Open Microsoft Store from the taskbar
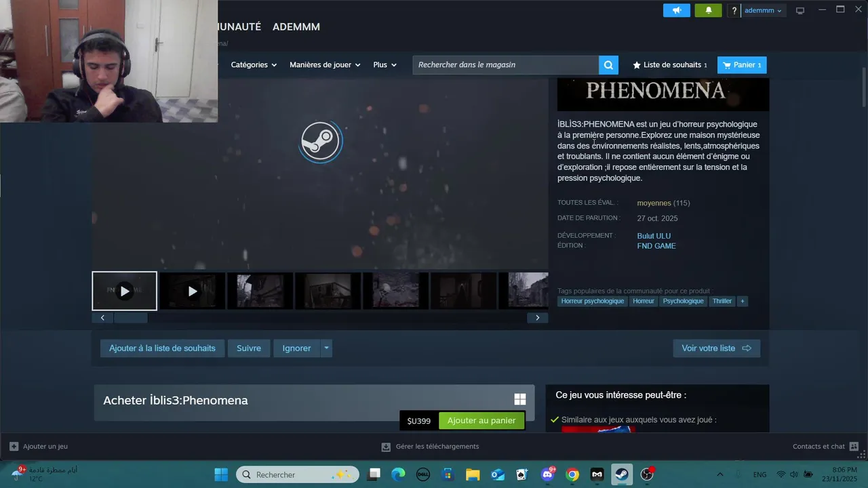Viewport: 868px width, 488px height. [448, 474]
